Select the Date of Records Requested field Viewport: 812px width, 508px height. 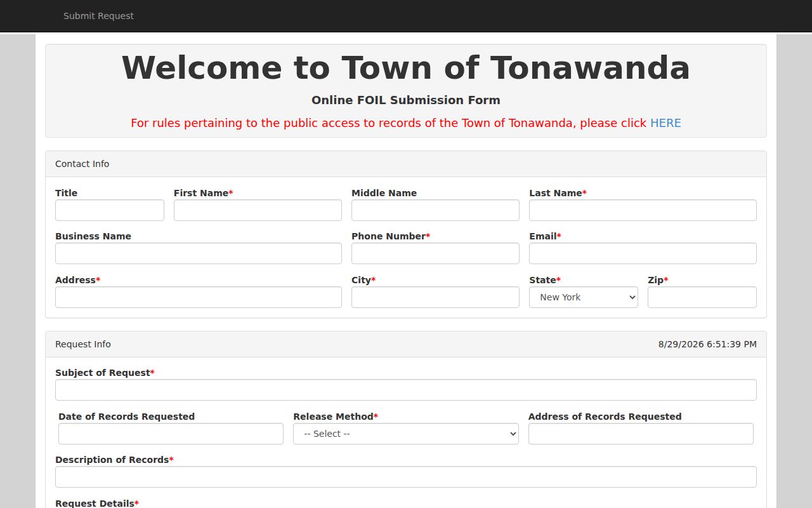point(171,434)
